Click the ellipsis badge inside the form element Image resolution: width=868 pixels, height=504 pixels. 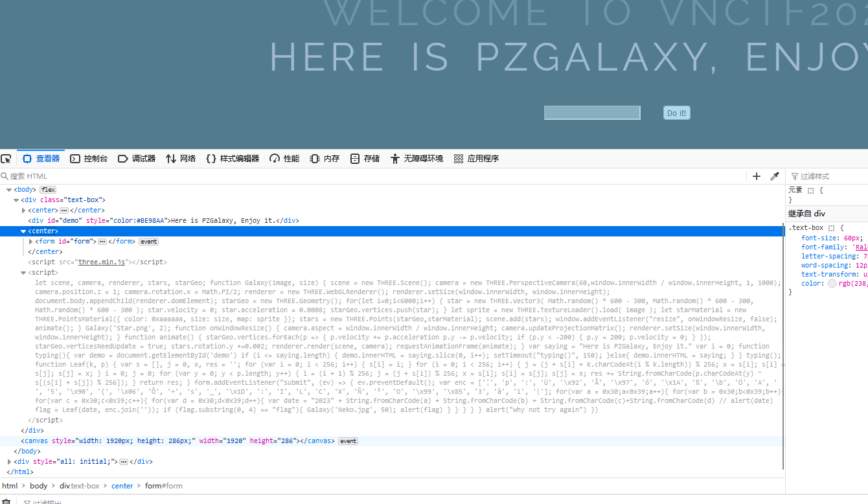tap(102, 242)
